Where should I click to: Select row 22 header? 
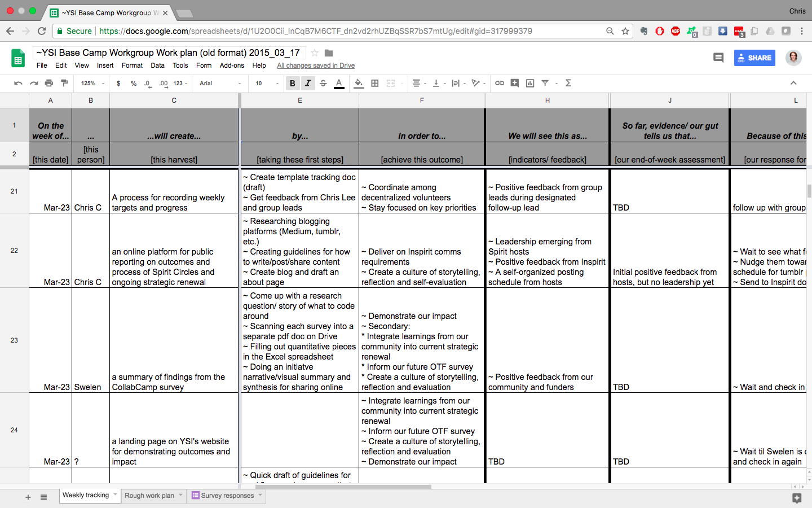(x=14, y=251)
